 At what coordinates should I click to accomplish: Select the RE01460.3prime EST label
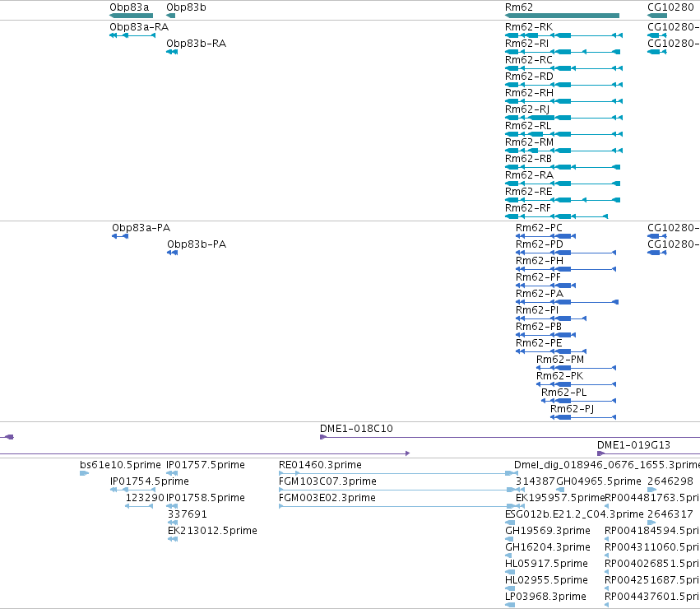click(x=320, y=465)
